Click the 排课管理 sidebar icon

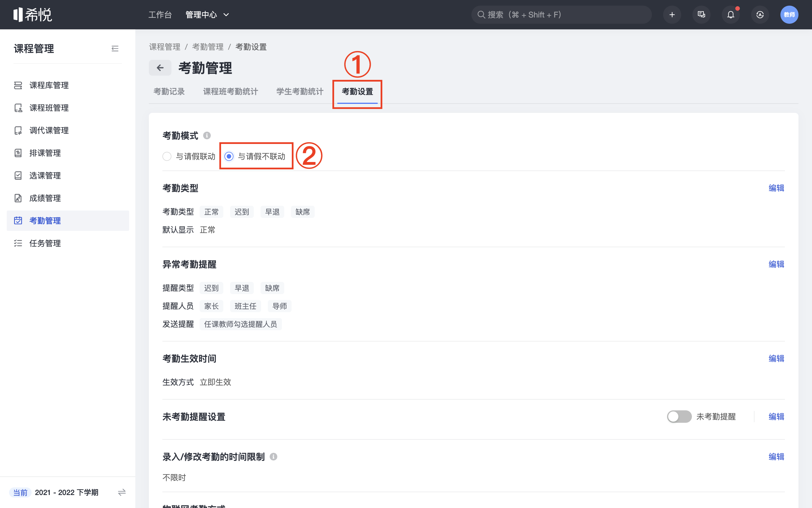tap(18, 153)
